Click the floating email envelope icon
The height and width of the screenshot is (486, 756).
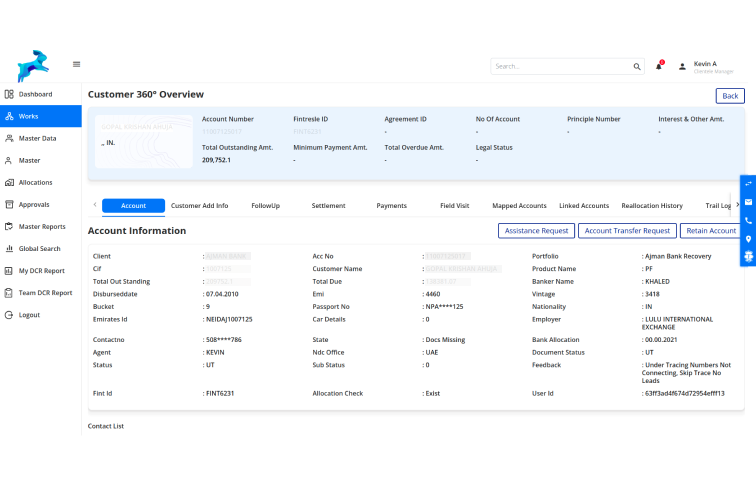(x=747, y=202)
